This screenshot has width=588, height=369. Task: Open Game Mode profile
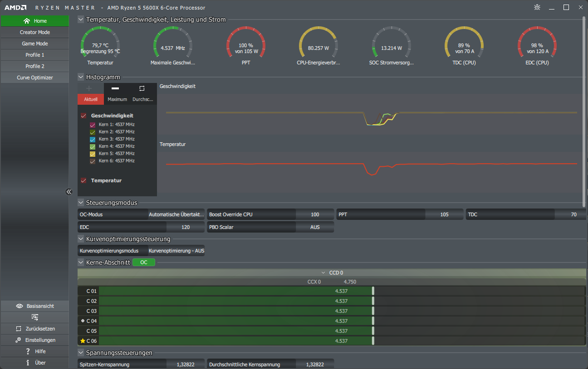[x=34, y=44]
